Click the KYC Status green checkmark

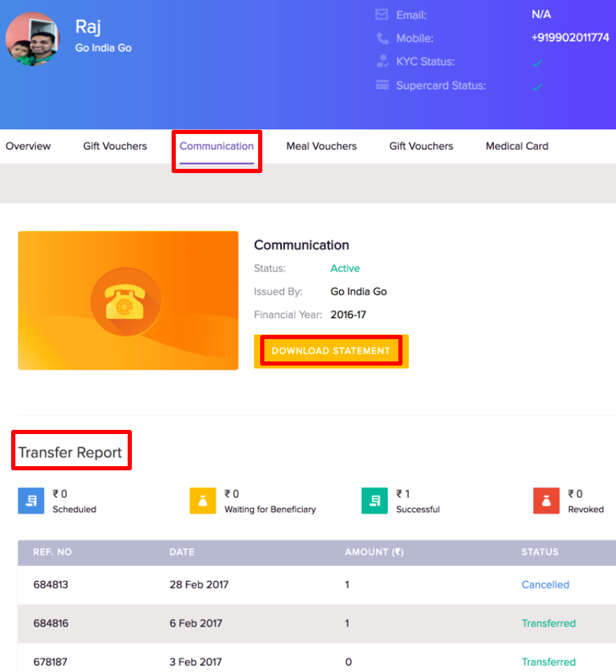[536, 64]
